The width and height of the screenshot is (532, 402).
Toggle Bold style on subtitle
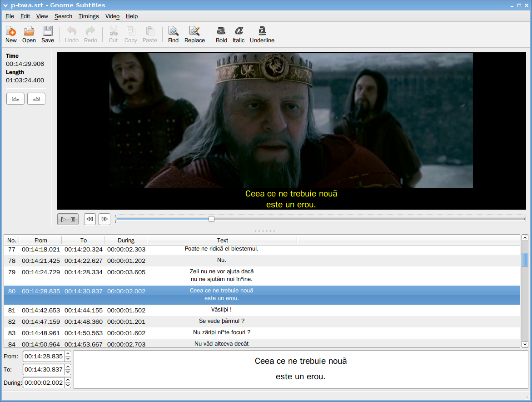(x=221, y=35)
